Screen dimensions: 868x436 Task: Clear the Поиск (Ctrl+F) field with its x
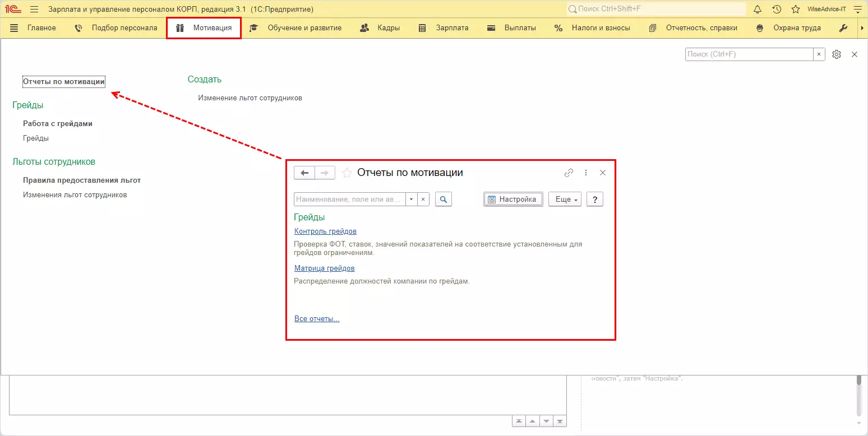(x=819, y=54)
